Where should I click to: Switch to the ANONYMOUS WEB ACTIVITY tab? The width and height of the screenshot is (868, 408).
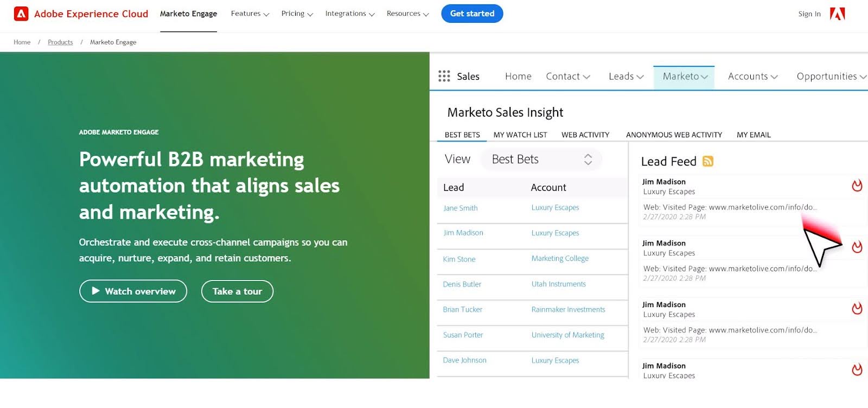pyautogui.click(x=674, y=135)
